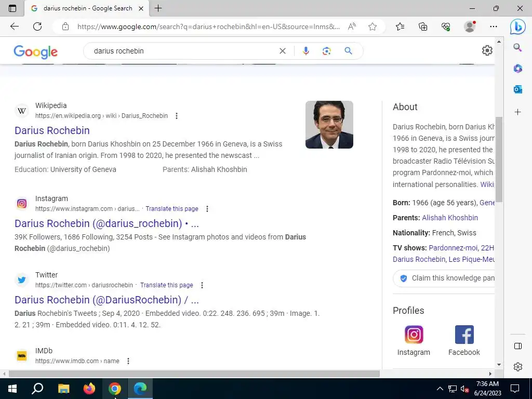Launch Firefox from the taskbar
Viewport: 532px width, 399px height.
(89, 389)
